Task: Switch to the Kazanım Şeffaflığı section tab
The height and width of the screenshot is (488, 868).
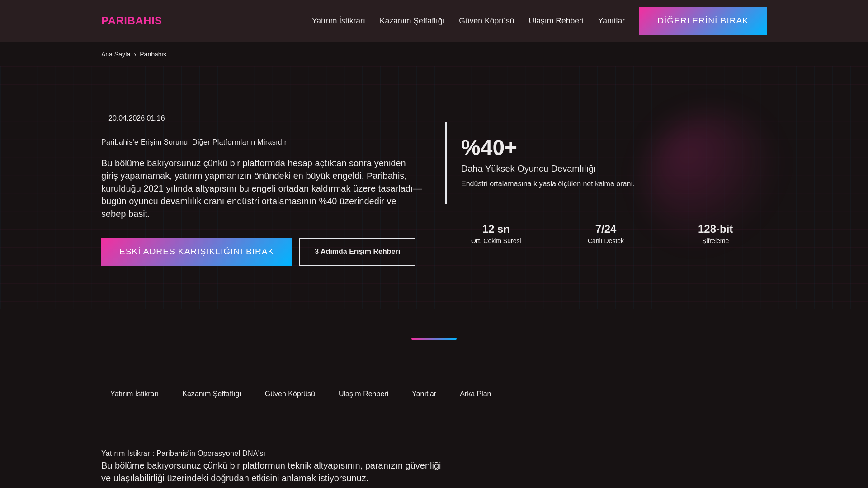Action: tap(212, 394)
